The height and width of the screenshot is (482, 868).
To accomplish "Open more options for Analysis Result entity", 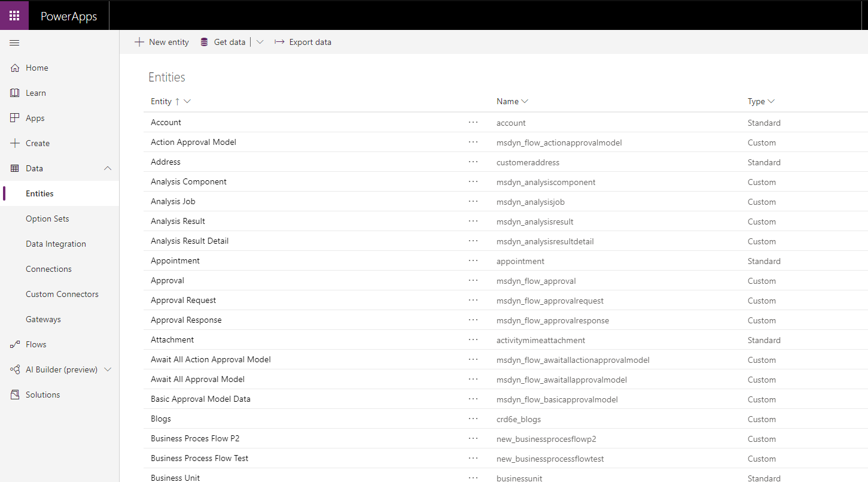I will click(473, 221).
